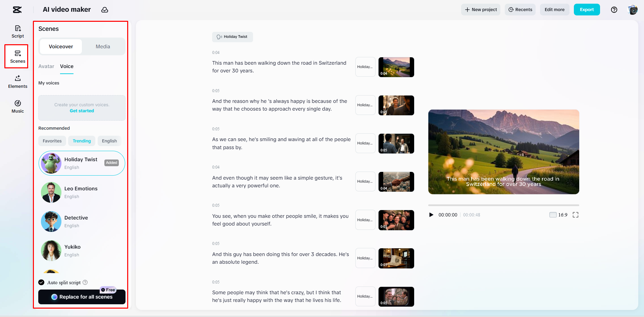The width and height of the screenshot is (644, 317).
Task: Open the Script panel
Action: (18, 32)
